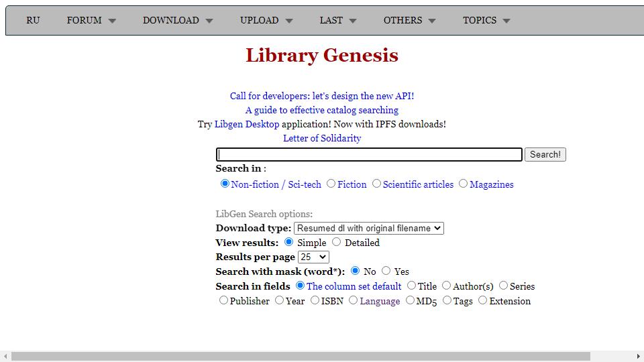Select The column set default field
The image size is (644, 362).
click(301, 286)
